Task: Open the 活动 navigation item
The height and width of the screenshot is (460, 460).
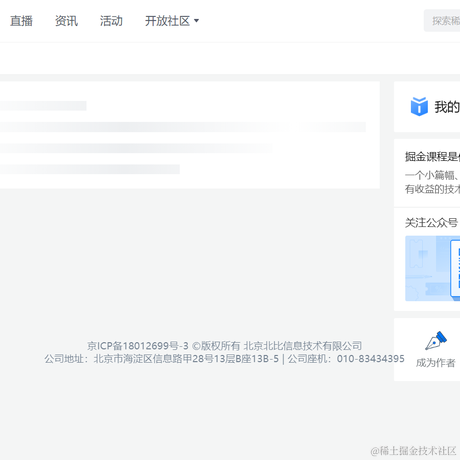Action: pos(111,21)
